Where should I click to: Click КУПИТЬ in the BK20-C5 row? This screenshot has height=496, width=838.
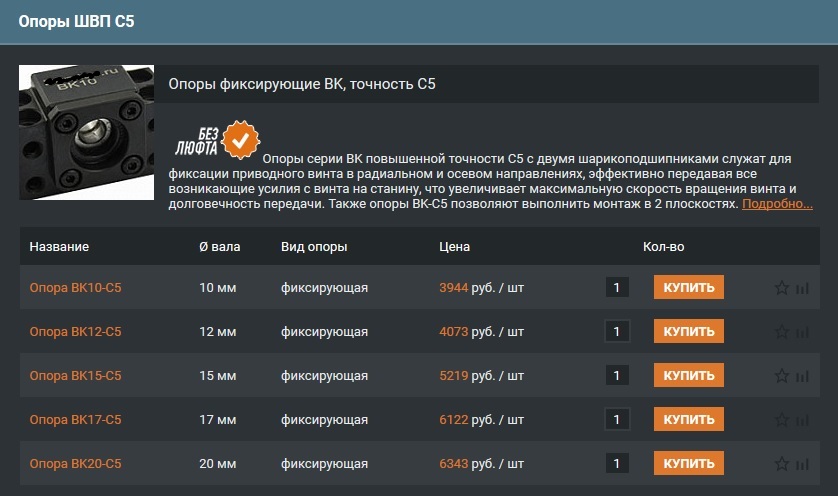(689, 464)
